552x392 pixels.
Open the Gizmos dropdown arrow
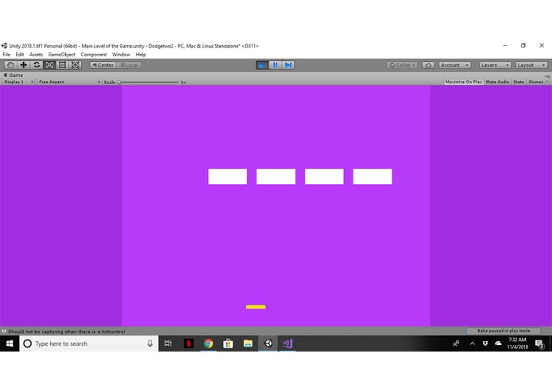point(547,82)
